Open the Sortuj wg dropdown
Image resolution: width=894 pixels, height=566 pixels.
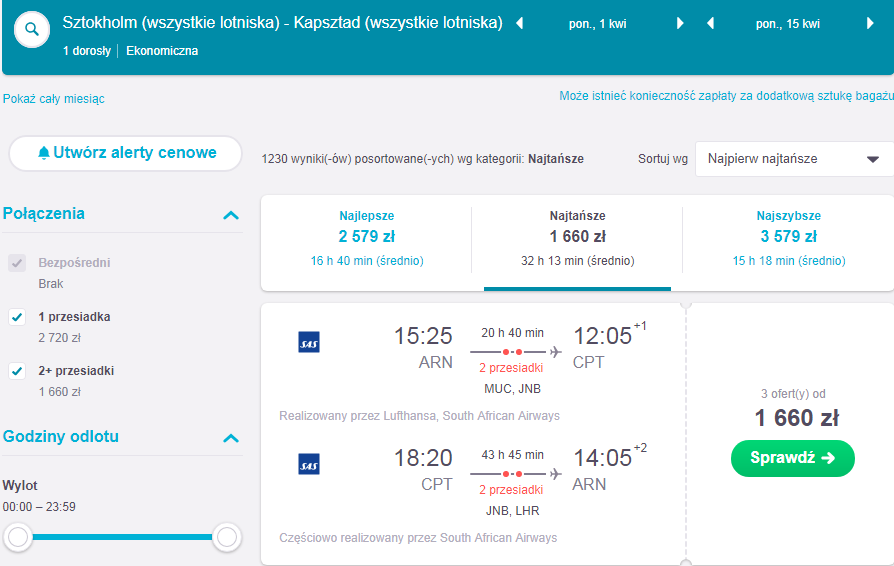(794, 159)
